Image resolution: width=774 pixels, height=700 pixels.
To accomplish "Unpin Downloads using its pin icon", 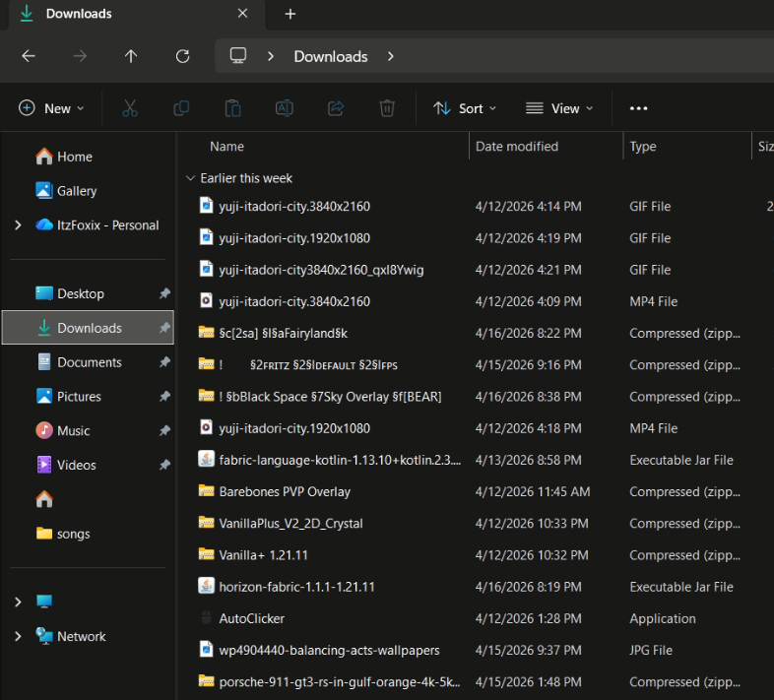I will coord(164,328).
